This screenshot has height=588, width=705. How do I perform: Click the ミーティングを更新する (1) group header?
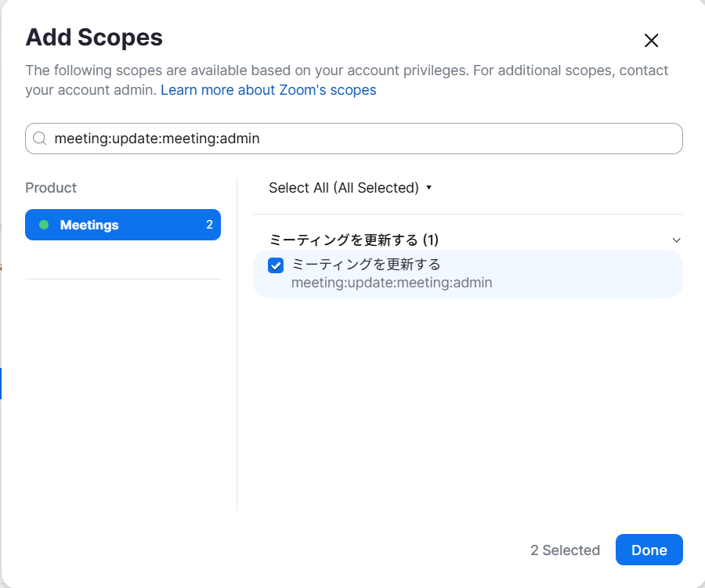pos(353,240)
